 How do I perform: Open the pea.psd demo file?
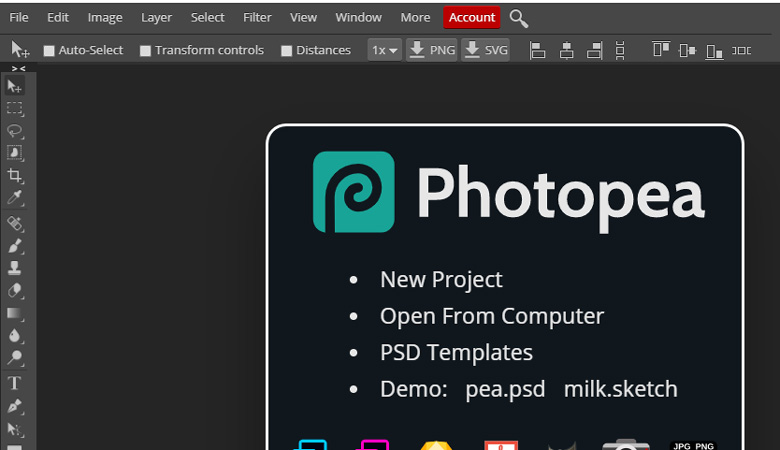click(x=505, y=389)
